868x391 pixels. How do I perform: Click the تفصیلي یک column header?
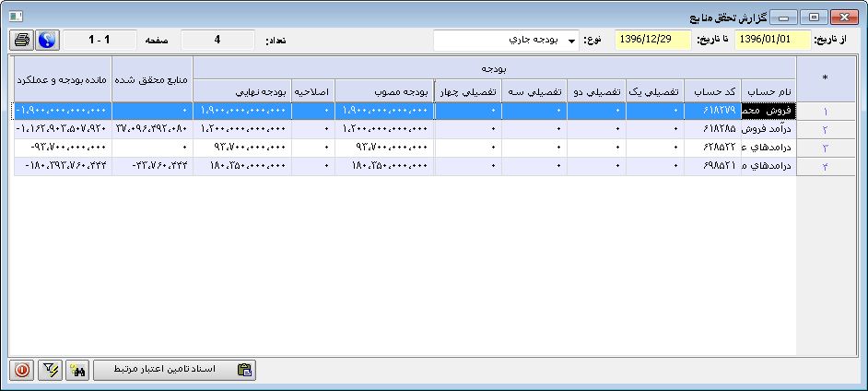tap(655, 90)
